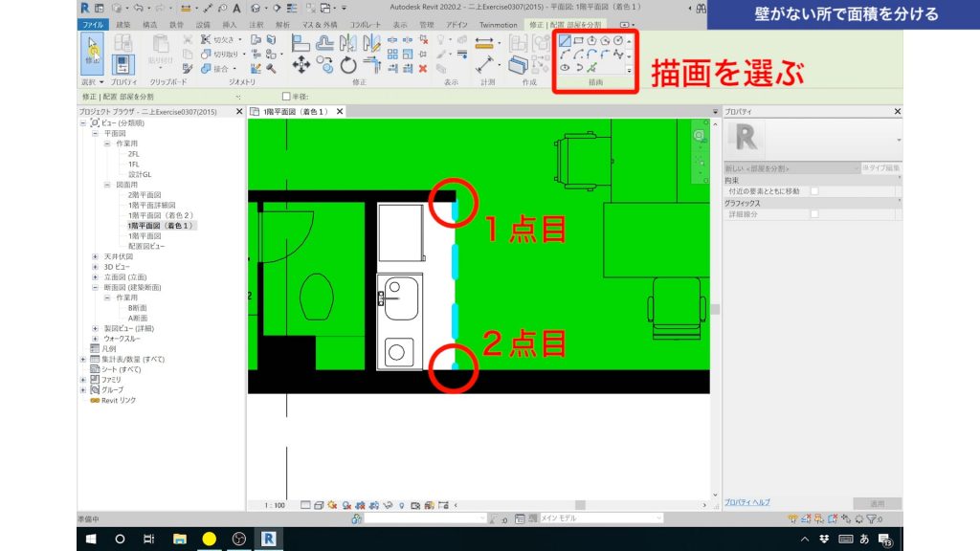Click the Revit icon in the taskbar

coord(268,539)
